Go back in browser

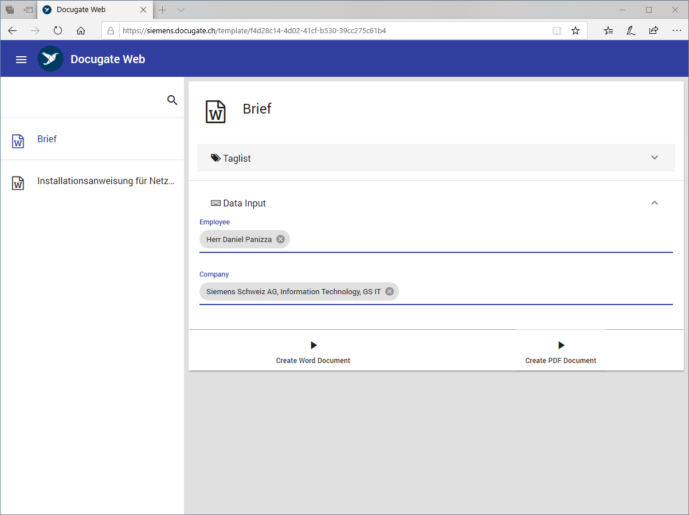click(13, 30)
